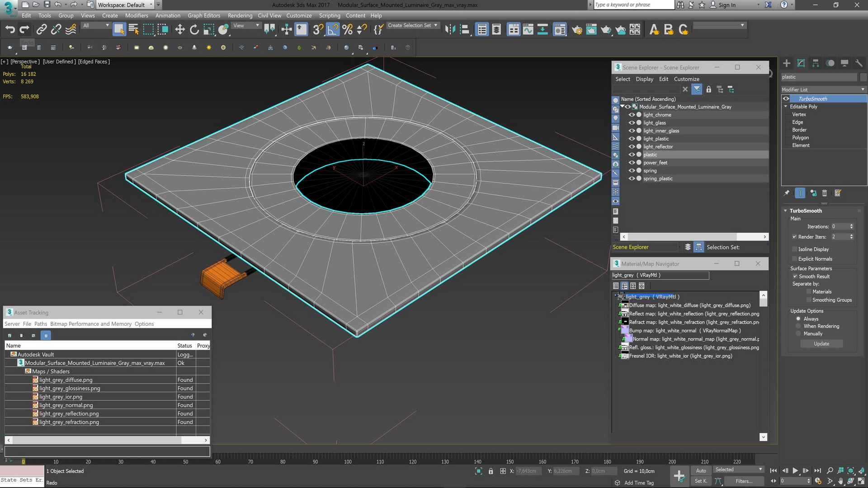The width and height of the screenshot is (868, 488).
Task: Click the Utilities wrench panel icon
Action: (x=859, y=63)
